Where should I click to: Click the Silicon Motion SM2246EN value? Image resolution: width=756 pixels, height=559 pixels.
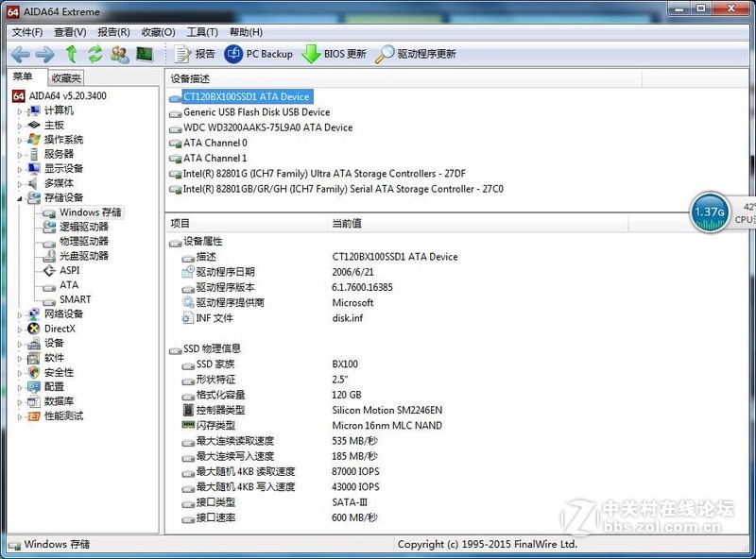387,410
